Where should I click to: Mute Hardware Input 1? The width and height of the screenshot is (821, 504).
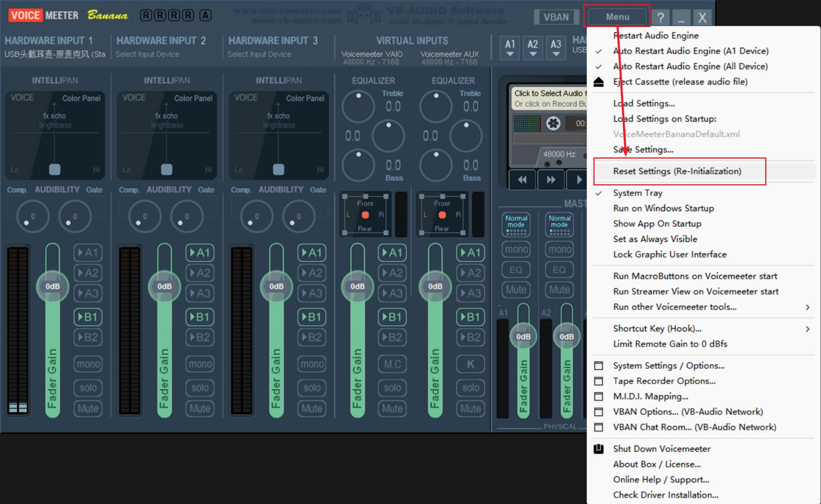pos(87,408)
